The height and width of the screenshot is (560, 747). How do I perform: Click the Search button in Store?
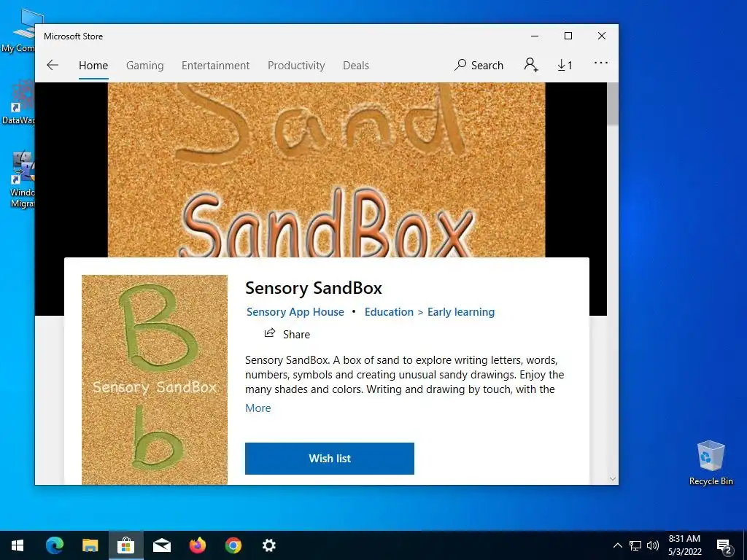[479, 65]
